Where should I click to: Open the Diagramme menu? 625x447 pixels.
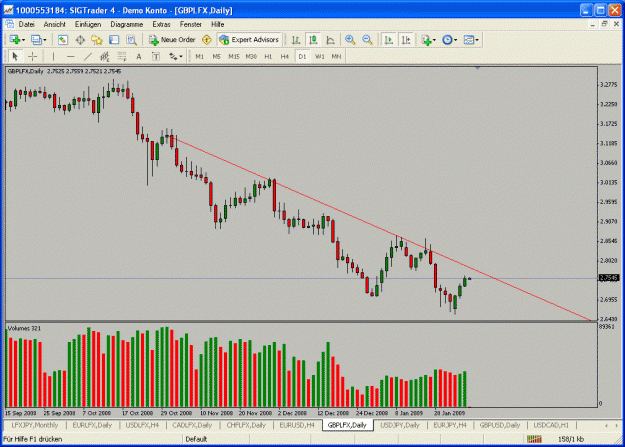tap(127, 24)
